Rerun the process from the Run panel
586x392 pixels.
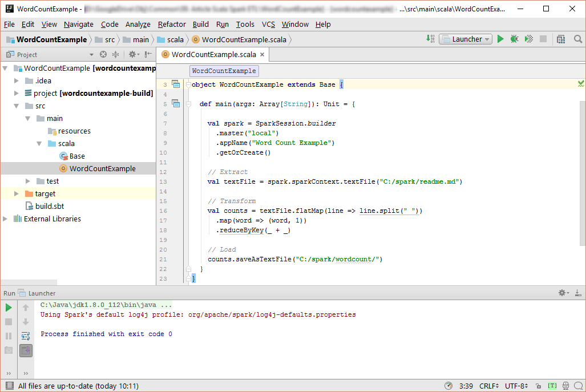click(9, 308)
